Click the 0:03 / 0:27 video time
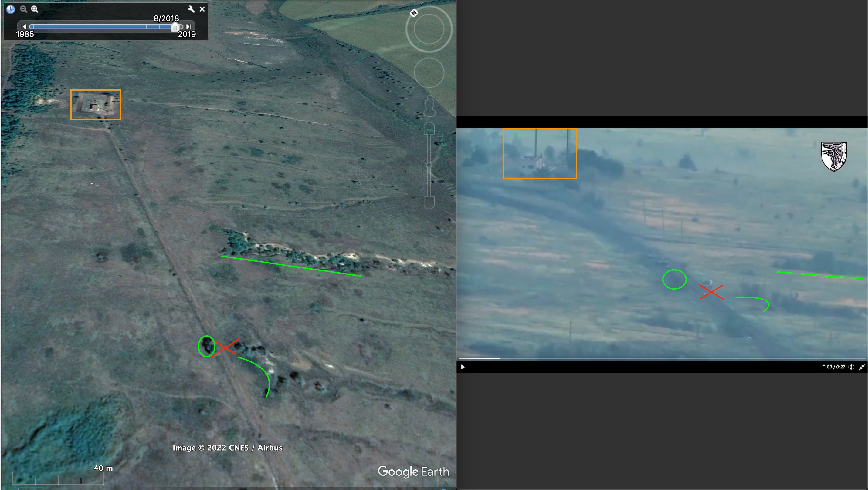 [833, 367]
